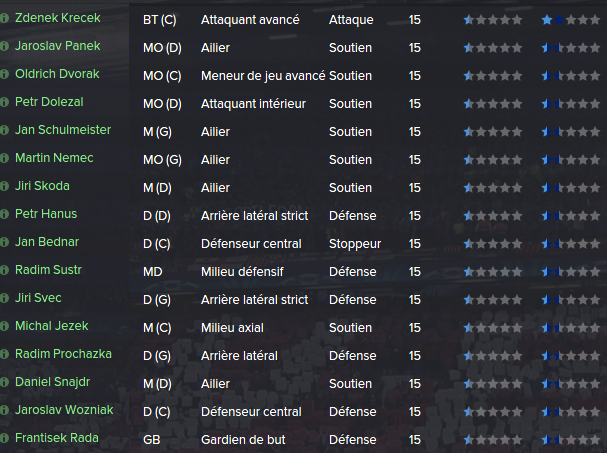
Task: Click Jiri Svec's name
Action: (x=38, y=298)
